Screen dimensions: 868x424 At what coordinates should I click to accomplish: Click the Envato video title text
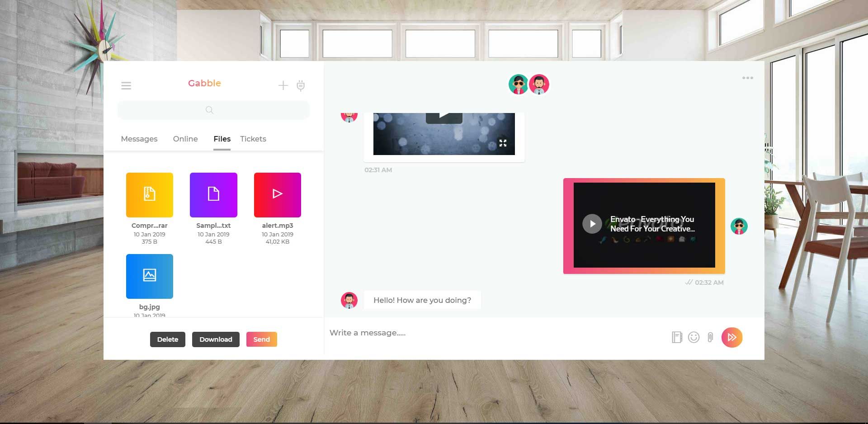(652, 224)
